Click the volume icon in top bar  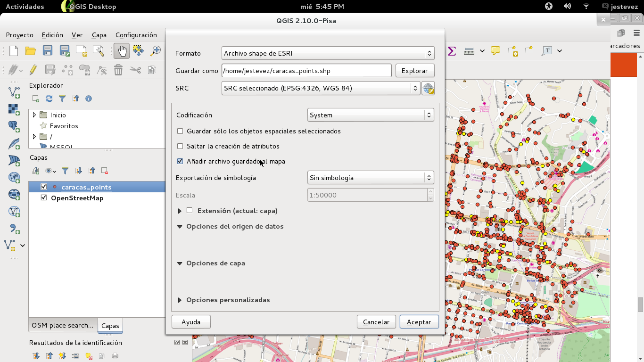[567, 7]
